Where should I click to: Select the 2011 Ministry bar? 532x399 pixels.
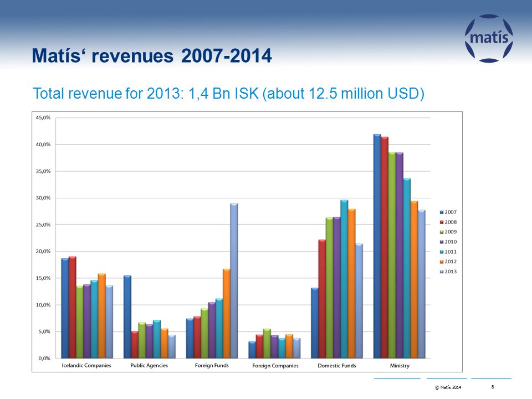pyautogui.click(x=407, y=268)
